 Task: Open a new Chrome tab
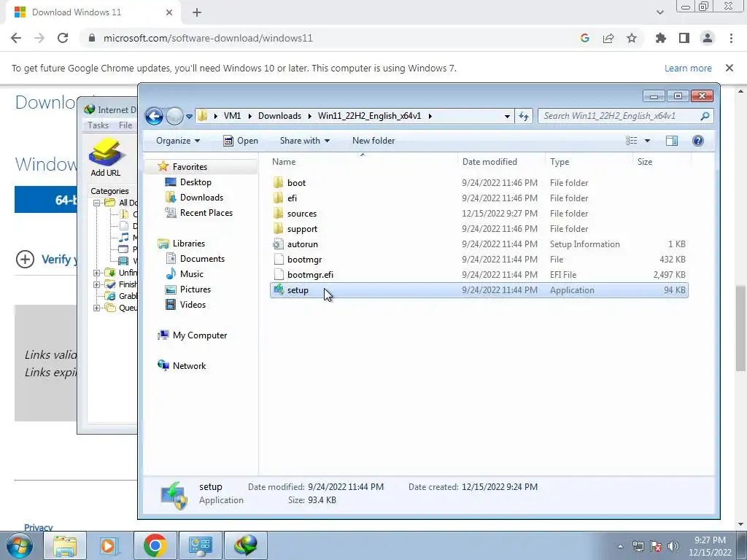click(x=197, y=12)
